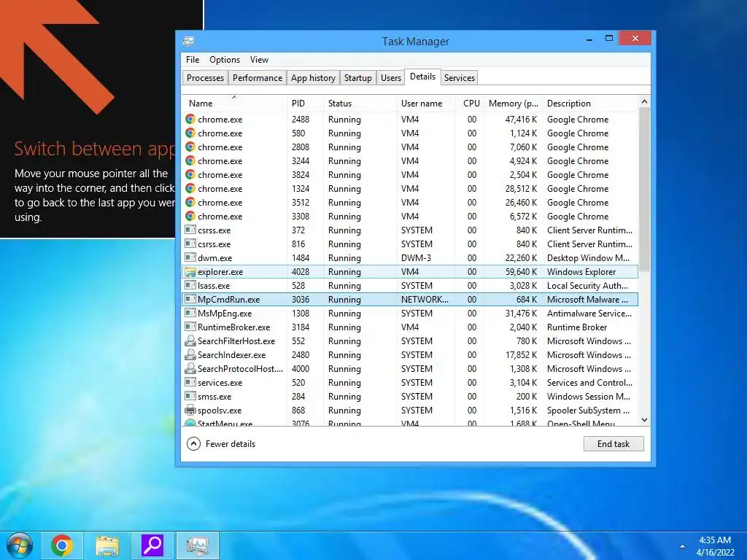Open the Options menu

225,60
